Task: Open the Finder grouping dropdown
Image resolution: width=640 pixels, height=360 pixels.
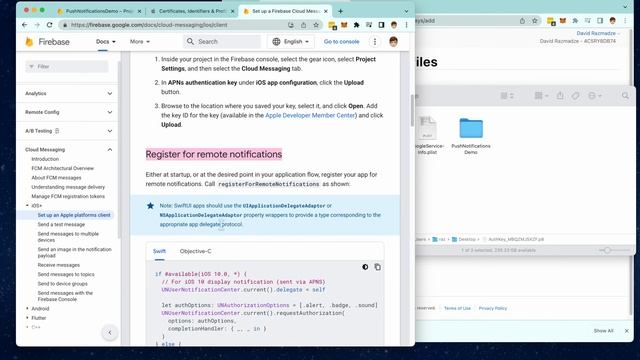Action: pos(542,96)
